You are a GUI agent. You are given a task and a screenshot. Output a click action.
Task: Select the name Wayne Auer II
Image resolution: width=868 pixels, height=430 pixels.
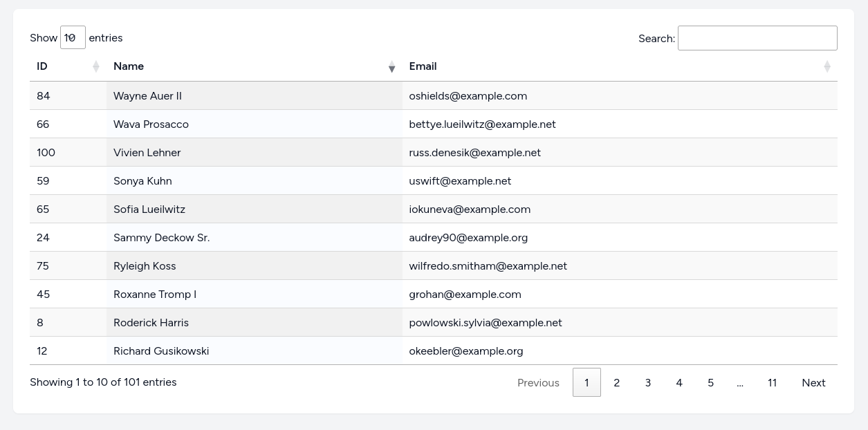click(x=147, y=95)
